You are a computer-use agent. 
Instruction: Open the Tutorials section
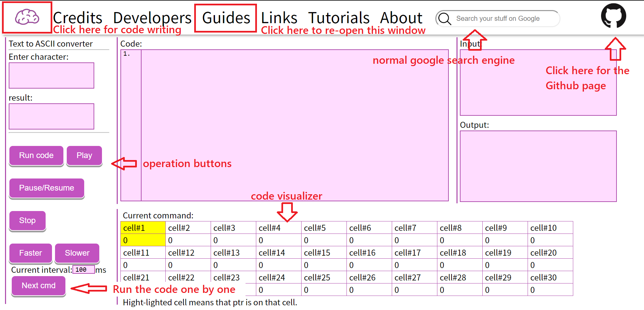tap(339, 18)
